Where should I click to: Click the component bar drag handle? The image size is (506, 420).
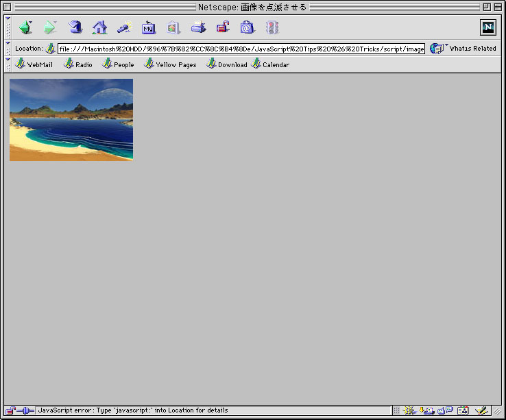coord(396,410)
